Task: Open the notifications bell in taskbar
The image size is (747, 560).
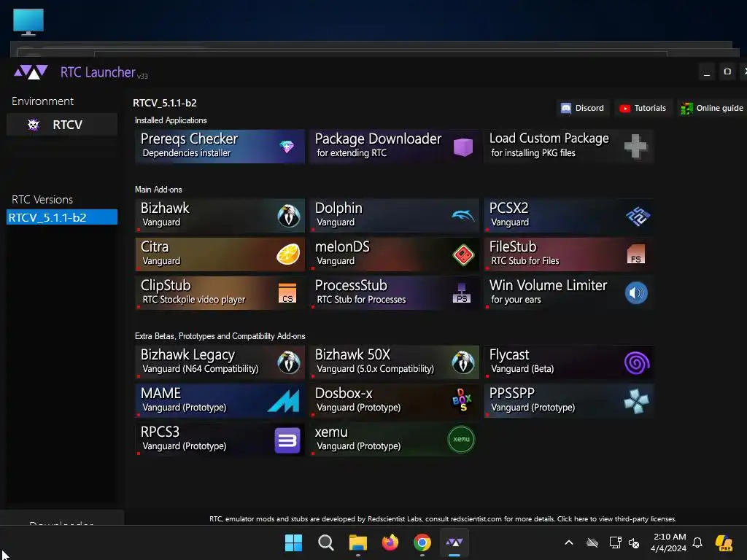Action: coord(697,542)
